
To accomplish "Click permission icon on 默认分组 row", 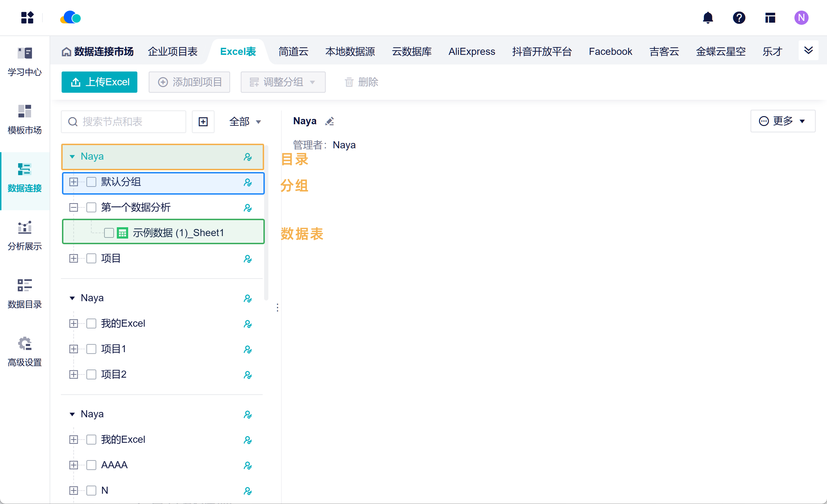I will (248, 183).
